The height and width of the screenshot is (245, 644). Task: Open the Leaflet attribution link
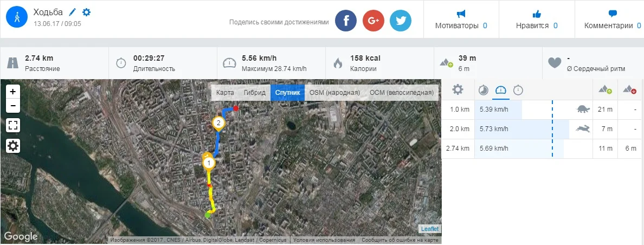click(x=430, y=229)
